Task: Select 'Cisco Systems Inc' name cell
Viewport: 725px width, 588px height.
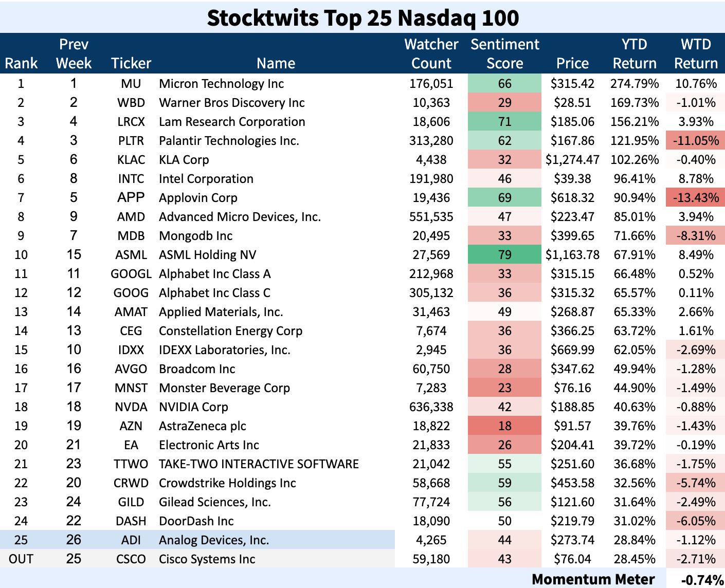Action: [207, 559]
